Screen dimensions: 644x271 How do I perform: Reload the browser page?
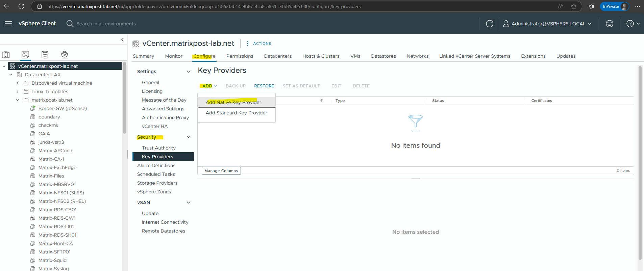click(21, 6)
